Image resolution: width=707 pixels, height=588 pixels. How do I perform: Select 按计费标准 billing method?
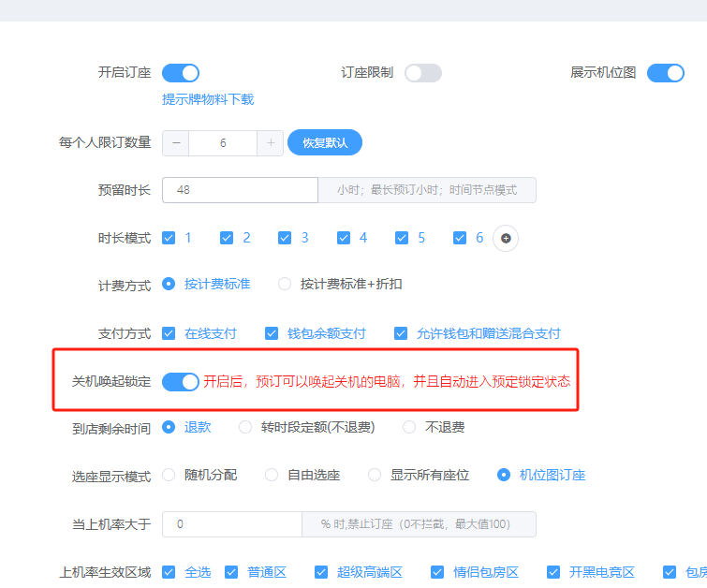click(169, 284)
